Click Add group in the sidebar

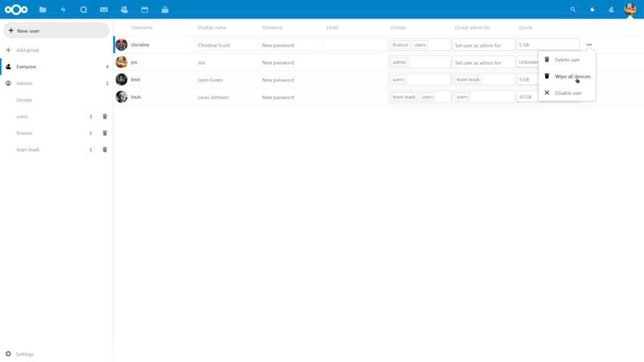pos(29,50)
